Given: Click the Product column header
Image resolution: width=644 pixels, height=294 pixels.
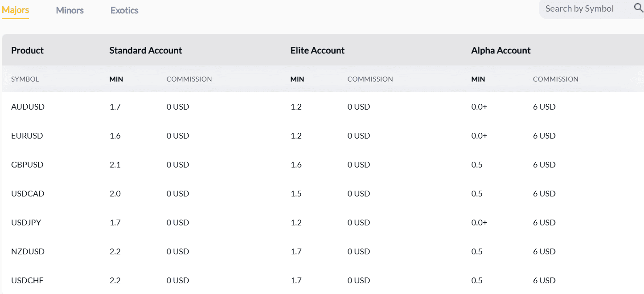Looking at the screenshot, I should coord(28,50).
